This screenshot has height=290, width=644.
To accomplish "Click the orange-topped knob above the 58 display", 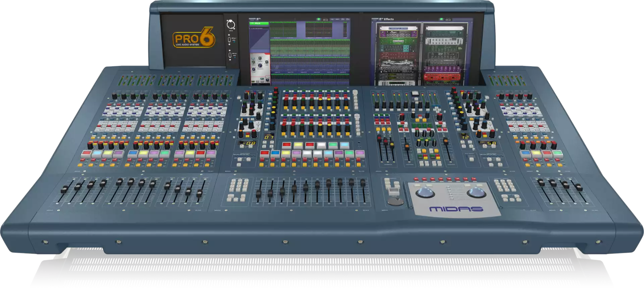I will [479, 134].
